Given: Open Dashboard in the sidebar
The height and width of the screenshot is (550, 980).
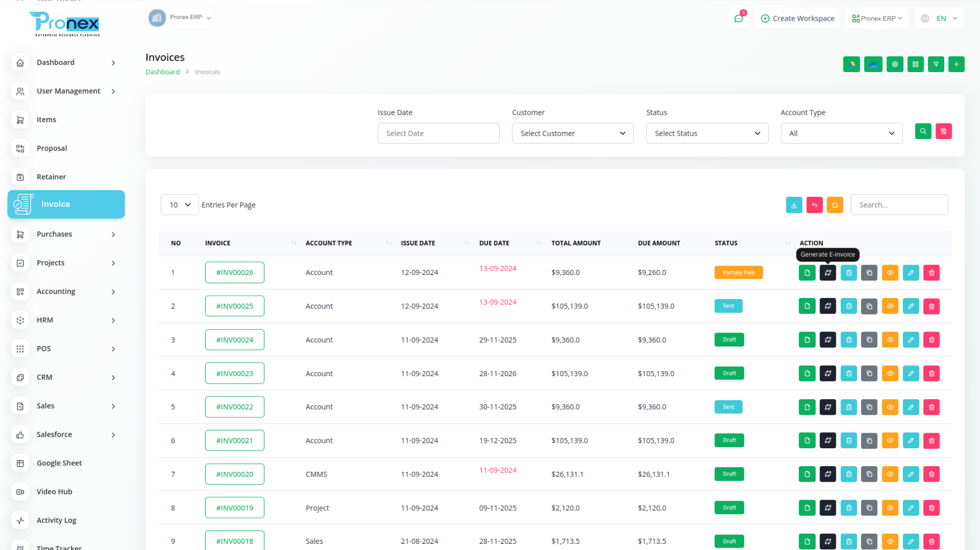Looking at the screenshot, I should click(66, 63).
